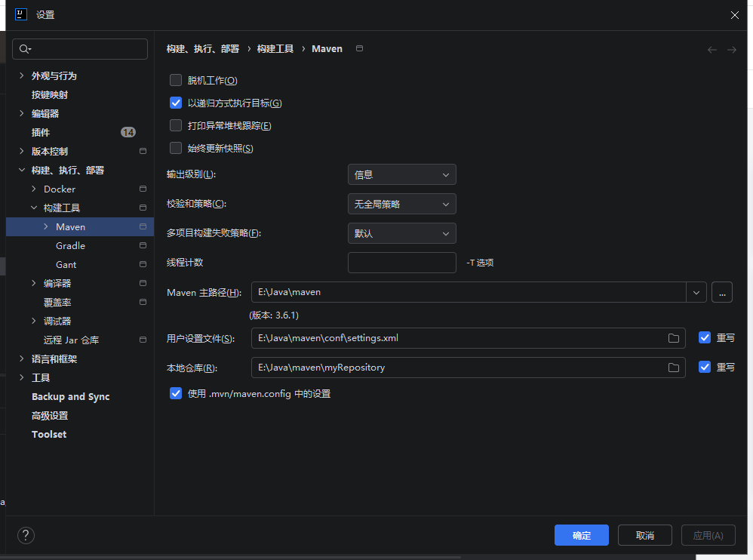
Task: Enable the 脱机工作 offline checkbox
Action: 176,80
